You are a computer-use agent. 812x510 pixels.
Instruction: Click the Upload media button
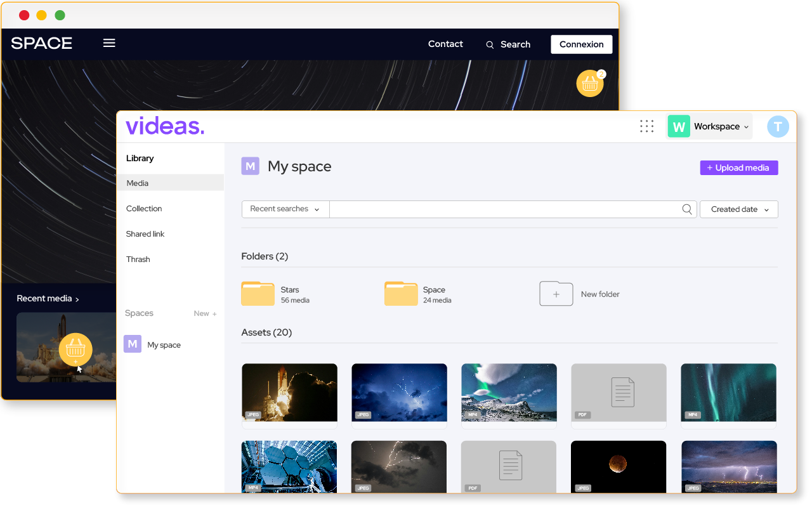[x=739, y=167]
